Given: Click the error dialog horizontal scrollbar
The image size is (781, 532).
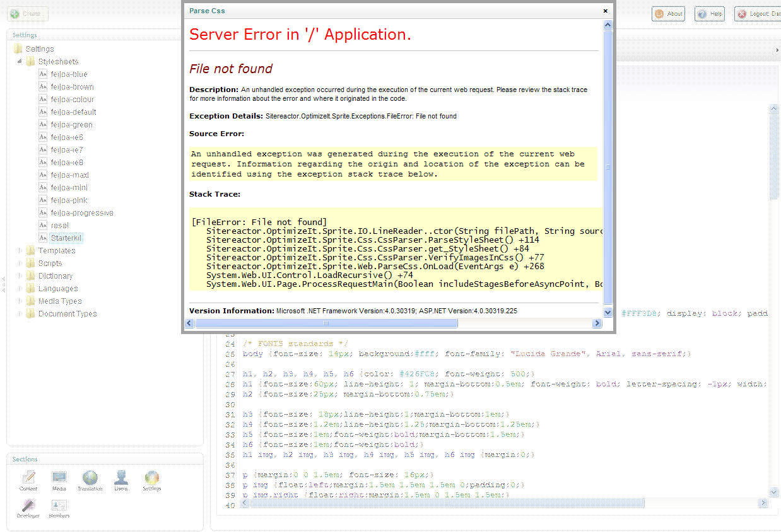Looking at the screenshot, I should click(x=326, y=323).
